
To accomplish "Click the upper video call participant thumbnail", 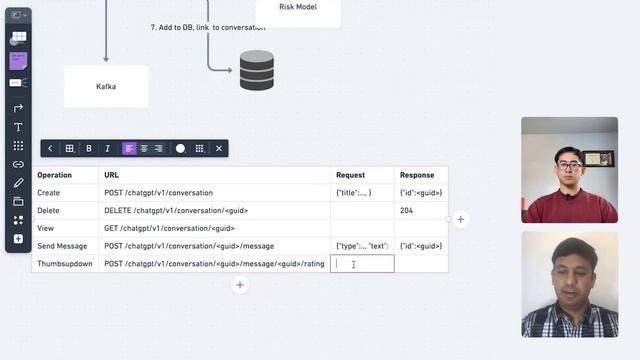I will point(569,170).
